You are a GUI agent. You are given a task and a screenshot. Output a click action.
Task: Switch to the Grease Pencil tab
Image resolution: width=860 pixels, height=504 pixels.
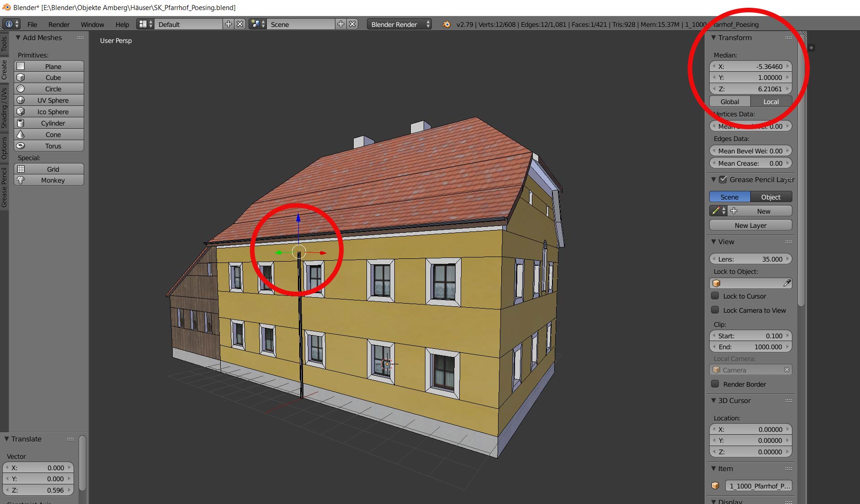click(x=4, y=188)
